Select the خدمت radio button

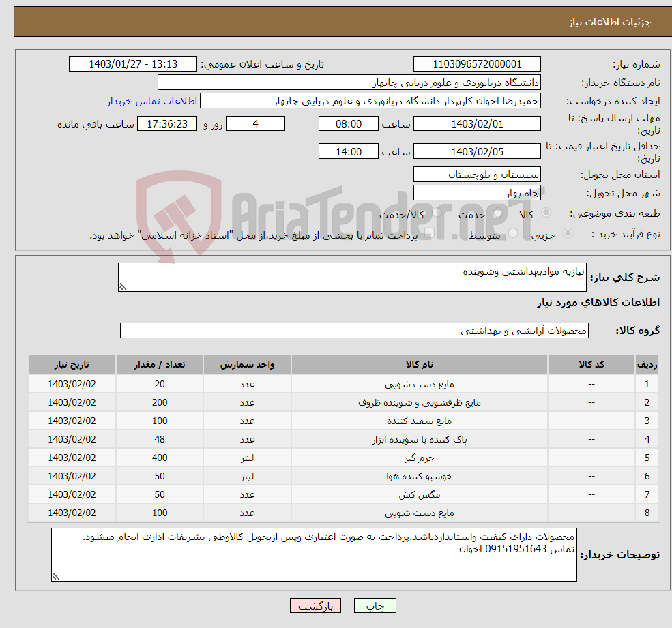coord(497,213)
